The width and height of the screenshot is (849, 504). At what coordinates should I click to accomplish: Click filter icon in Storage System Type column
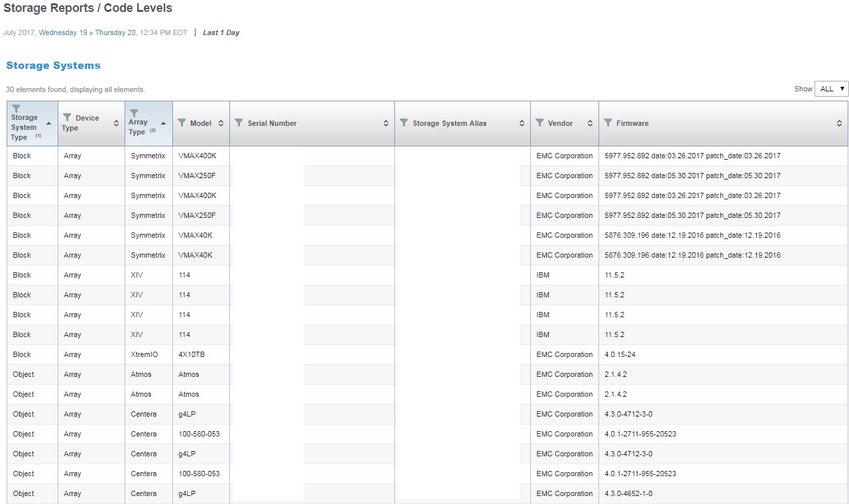click(x=16, y=109)
